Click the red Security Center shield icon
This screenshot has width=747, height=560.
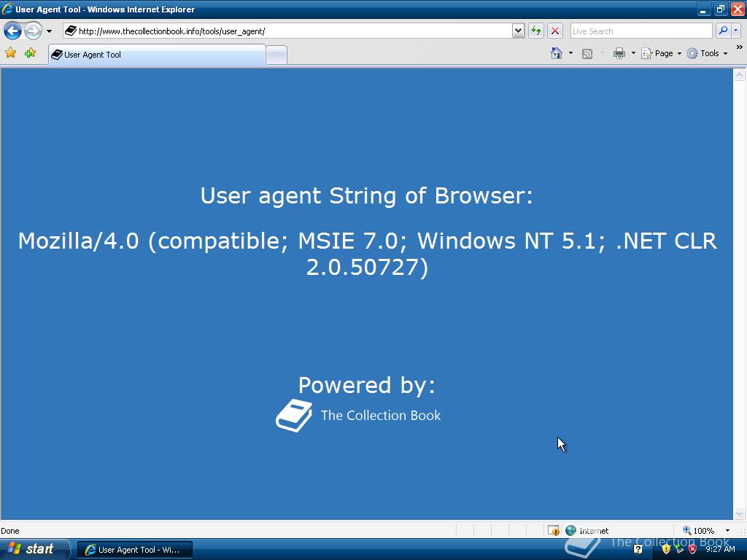[693, 550]
